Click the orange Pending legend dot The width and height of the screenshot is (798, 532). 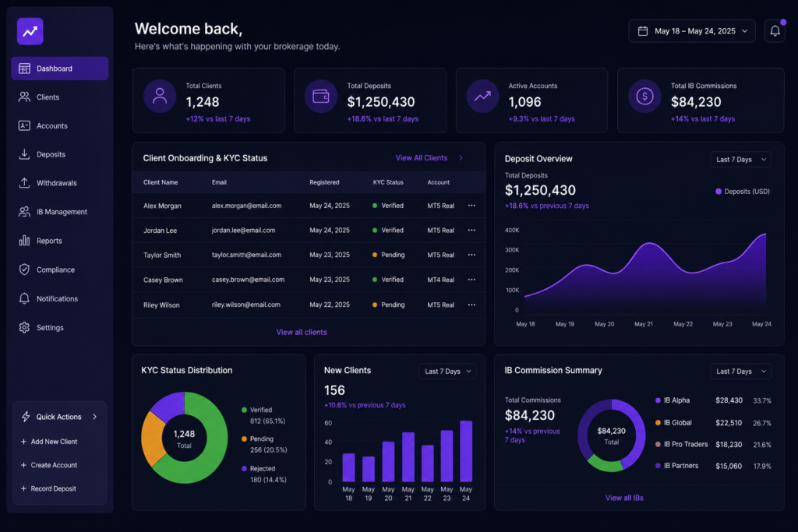tap(244, 439)
